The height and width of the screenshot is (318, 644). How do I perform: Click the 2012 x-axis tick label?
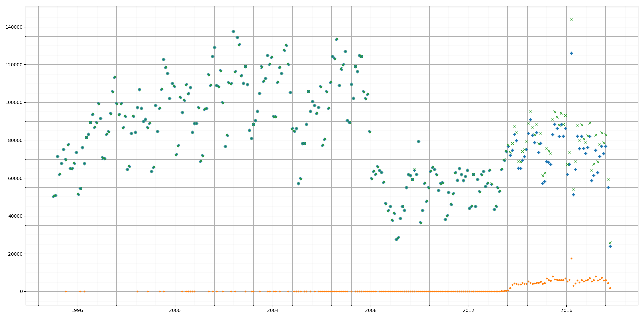point(469,310)
